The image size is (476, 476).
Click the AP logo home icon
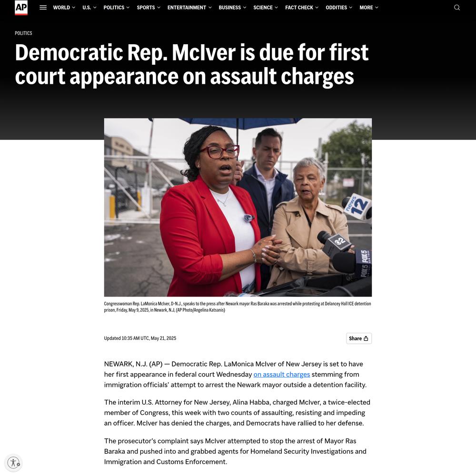click(21, 7)
